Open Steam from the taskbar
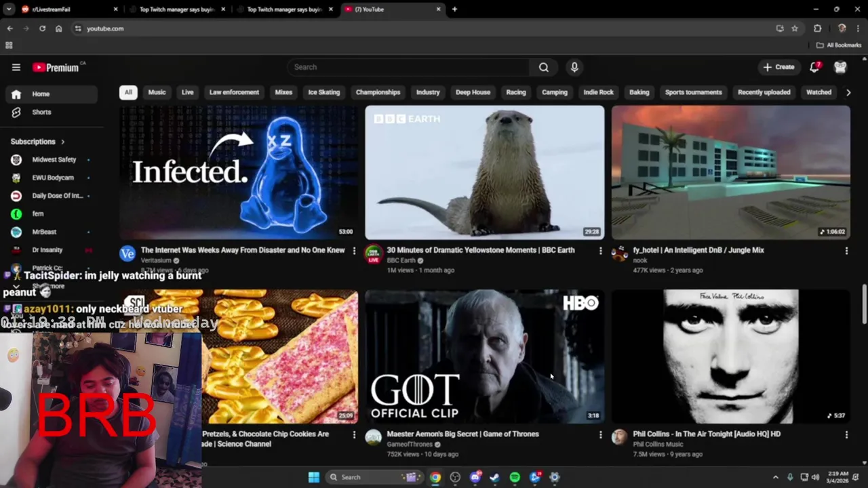The height and width of the screenshot is (488, 868). point(495,477)
